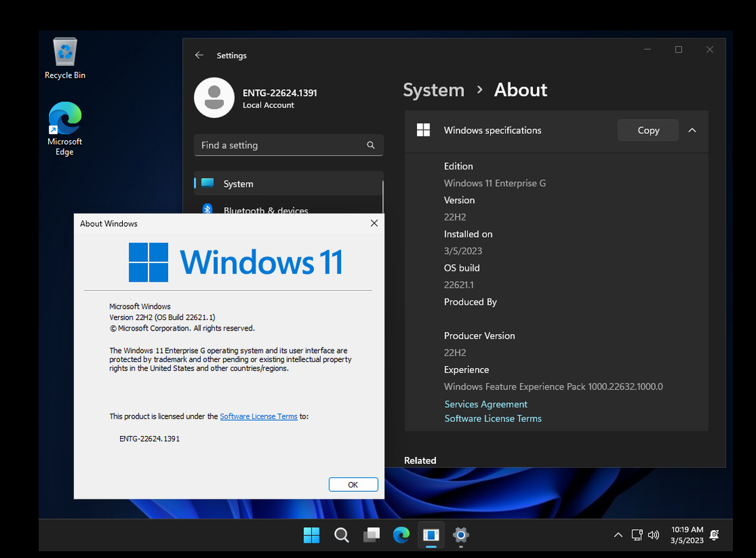Close the Settings window

click(x=710, y=50)
